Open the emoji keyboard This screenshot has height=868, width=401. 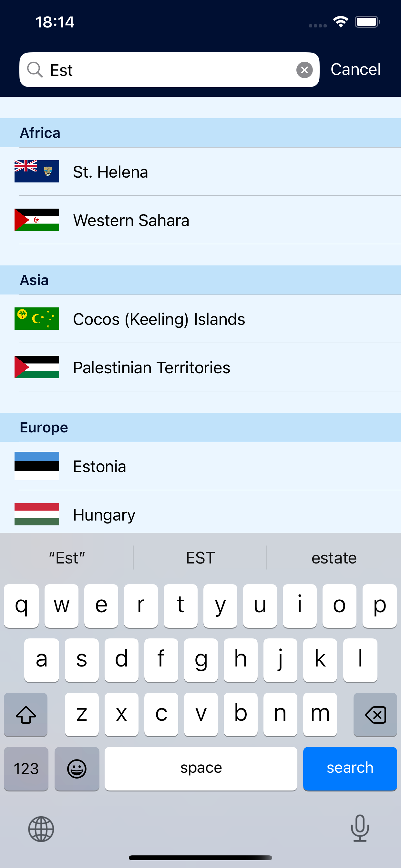click(77, 769)
